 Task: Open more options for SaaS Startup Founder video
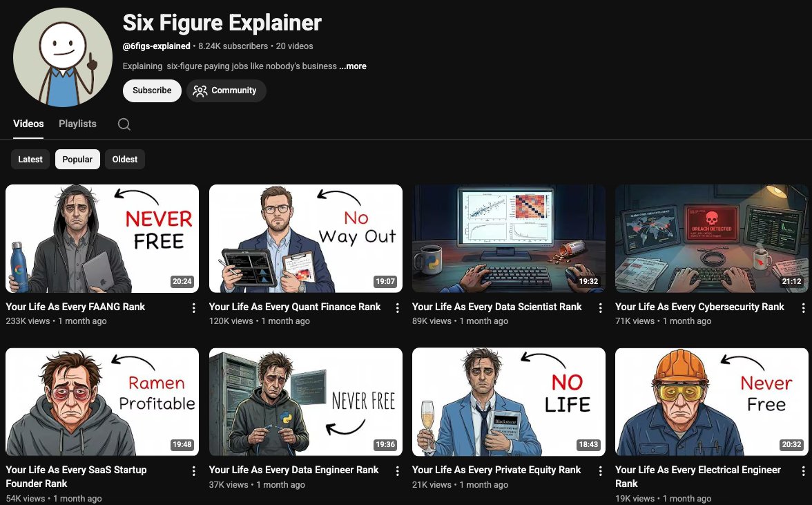(x=193, y=471)
